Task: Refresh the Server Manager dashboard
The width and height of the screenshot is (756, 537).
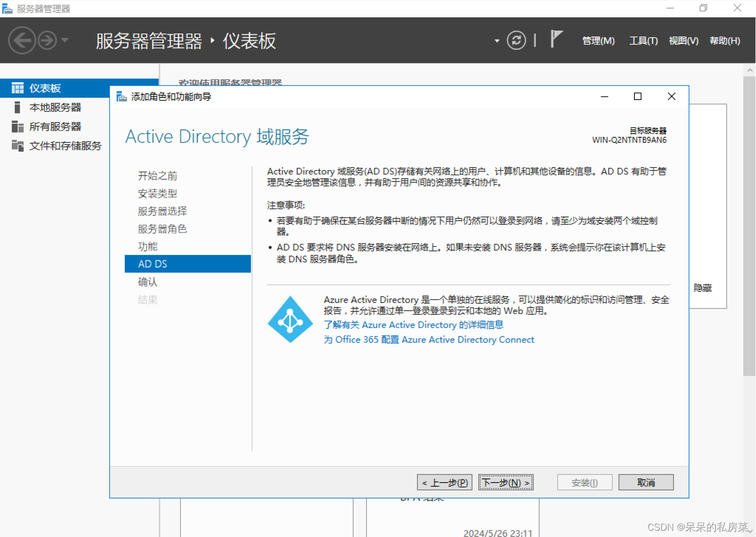Action: (x=516, y=40)
